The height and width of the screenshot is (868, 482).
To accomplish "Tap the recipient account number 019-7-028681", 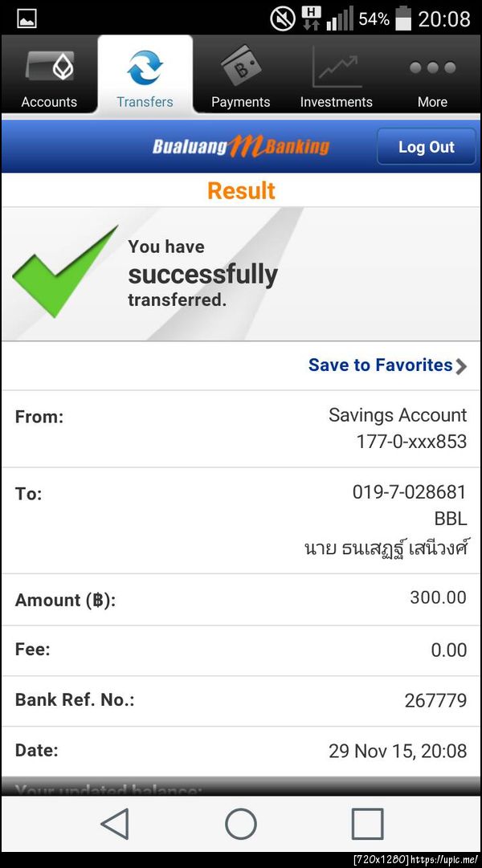I will click(x=409, y=491).
